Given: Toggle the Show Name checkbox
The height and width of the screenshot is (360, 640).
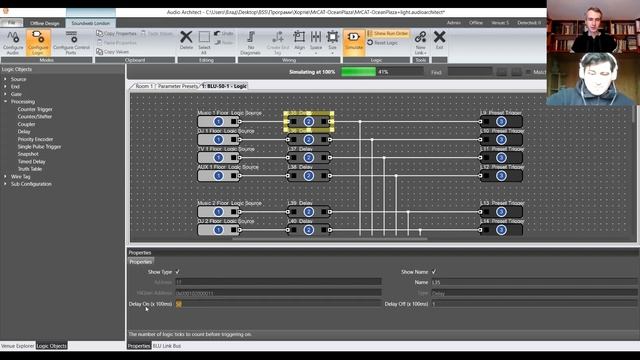Looking at the screenshot, I should coord(434,272).
